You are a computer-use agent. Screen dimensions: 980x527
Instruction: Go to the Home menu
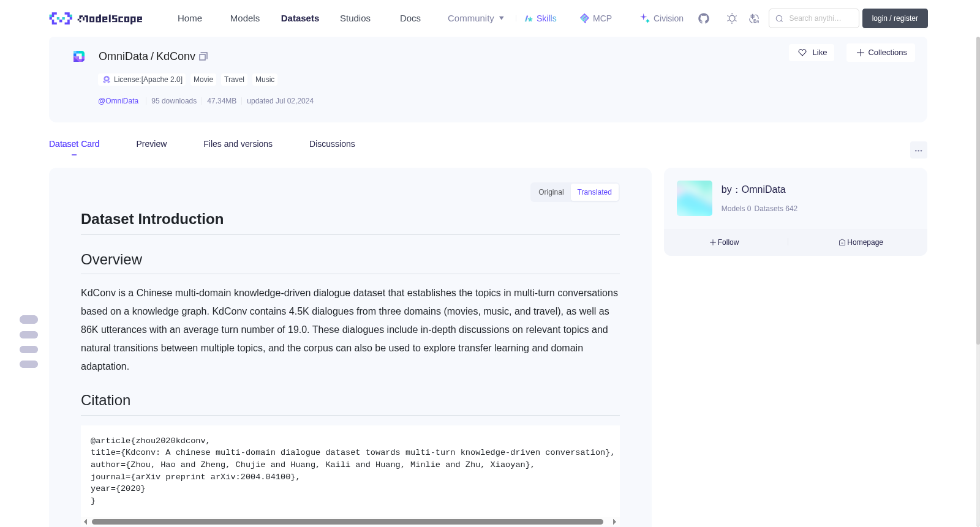(190, 18)
